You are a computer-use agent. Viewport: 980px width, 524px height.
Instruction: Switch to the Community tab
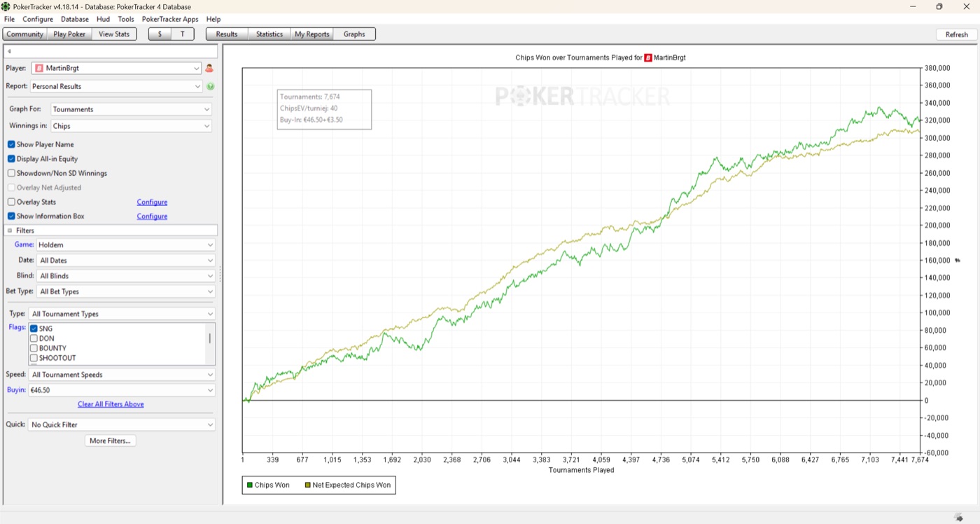tap(25, 34)
